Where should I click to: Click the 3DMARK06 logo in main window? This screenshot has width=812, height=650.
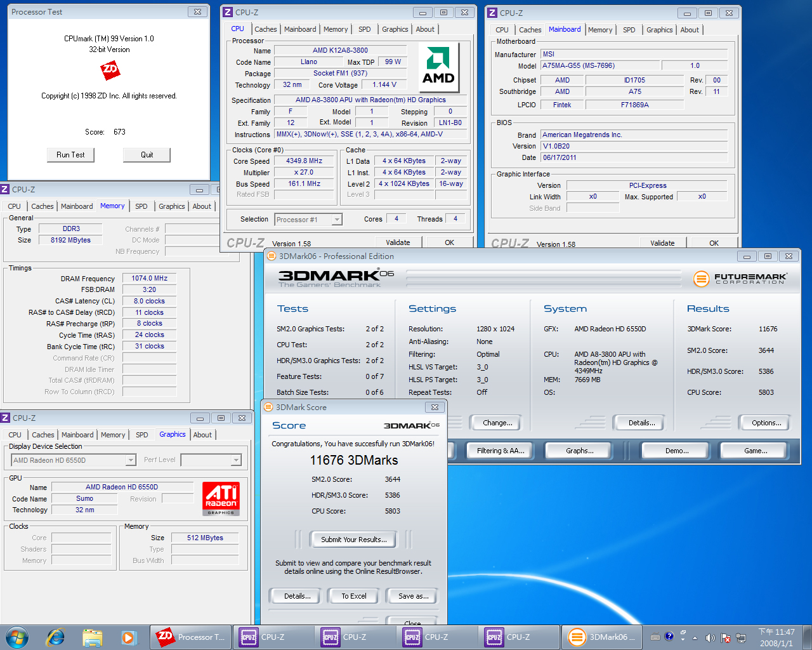pos(336,277)
